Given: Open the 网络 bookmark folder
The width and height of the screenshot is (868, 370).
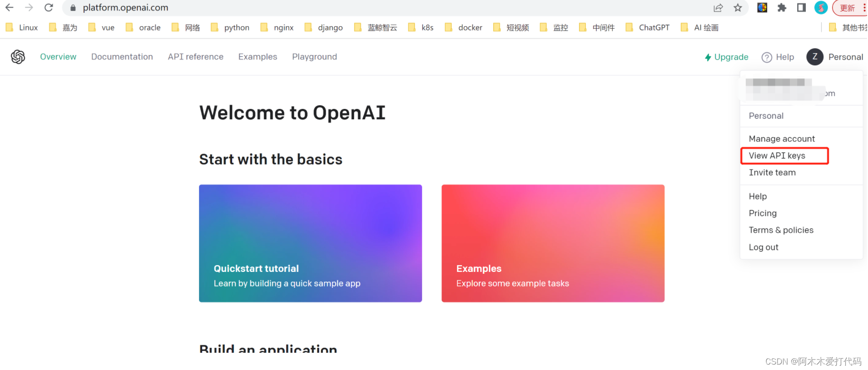Looking at the screenshot, I should pyautogui.click(x=186, y=28).
